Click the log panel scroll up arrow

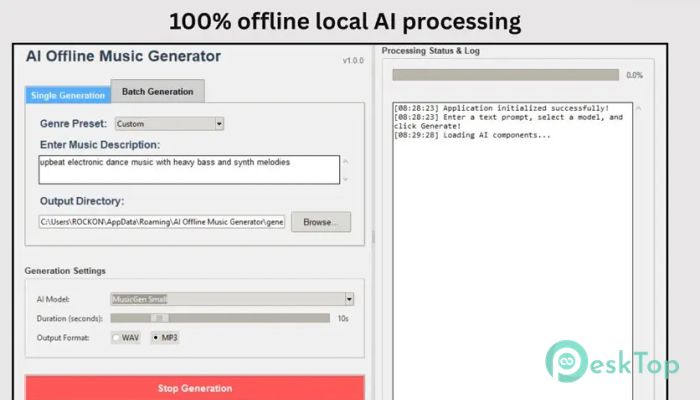[638, 108]
